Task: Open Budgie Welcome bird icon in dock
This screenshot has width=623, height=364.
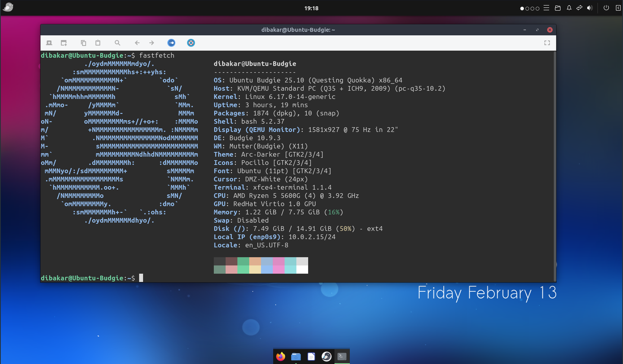Action: [x=326, y=356]
